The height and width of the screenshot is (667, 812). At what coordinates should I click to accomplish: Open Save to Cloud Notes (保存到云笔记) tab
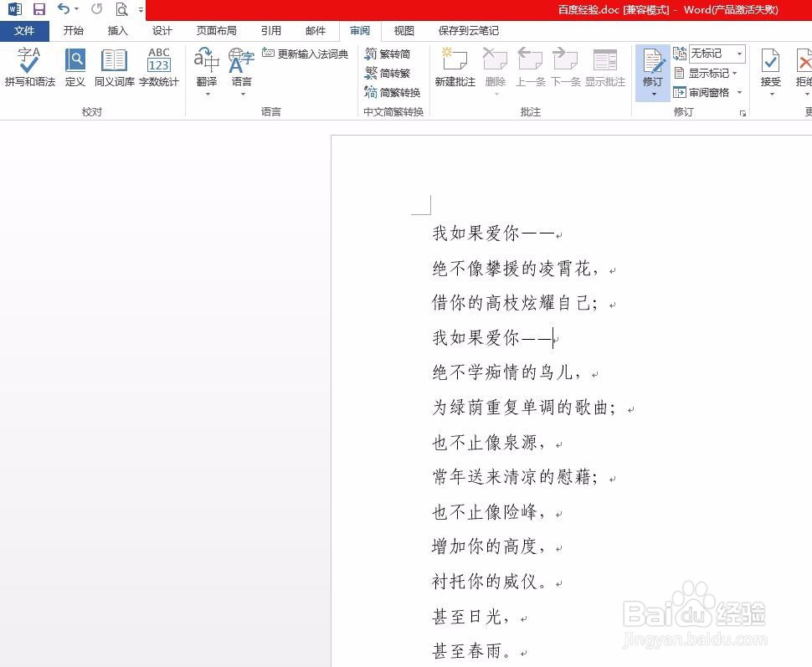click(x=469, y=31)
